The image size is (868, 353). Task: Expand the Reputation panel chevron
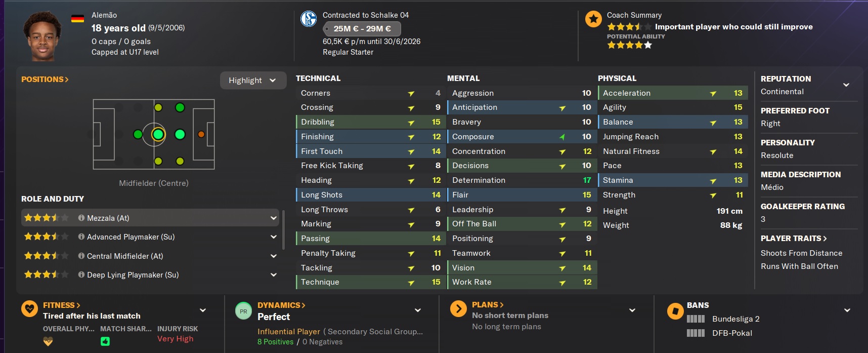(x=846, y=85)
